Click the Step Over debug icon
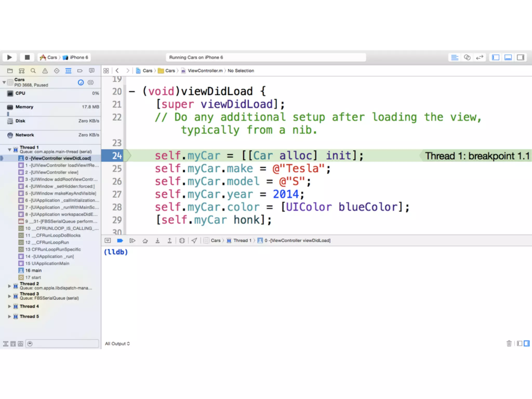 click(145, 241)
